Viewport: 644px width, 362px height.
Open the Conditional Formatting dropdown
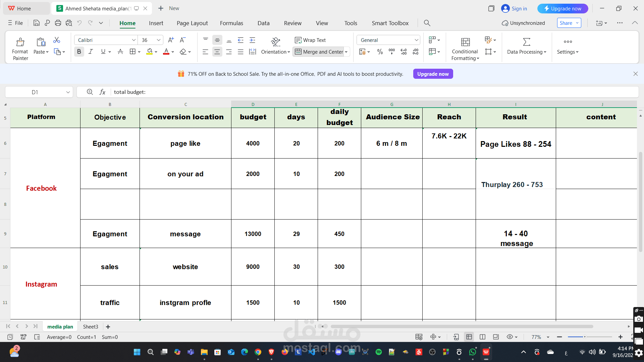[465, 49]
